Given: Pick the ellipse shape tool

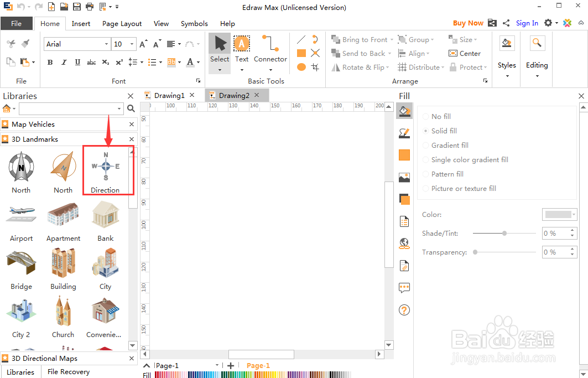Looking at the screenshot, I should click(x=301, y=67).
